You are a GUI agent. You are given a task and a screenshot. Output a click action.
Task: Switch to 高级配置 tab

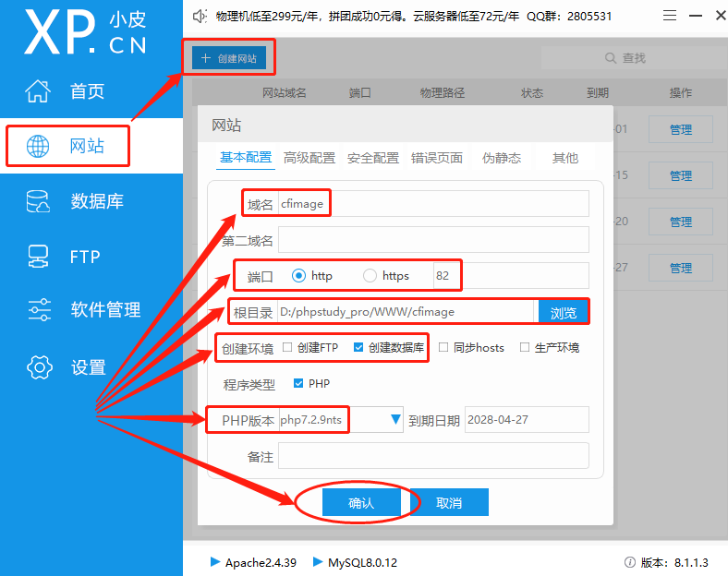click(x=309, y=158)
